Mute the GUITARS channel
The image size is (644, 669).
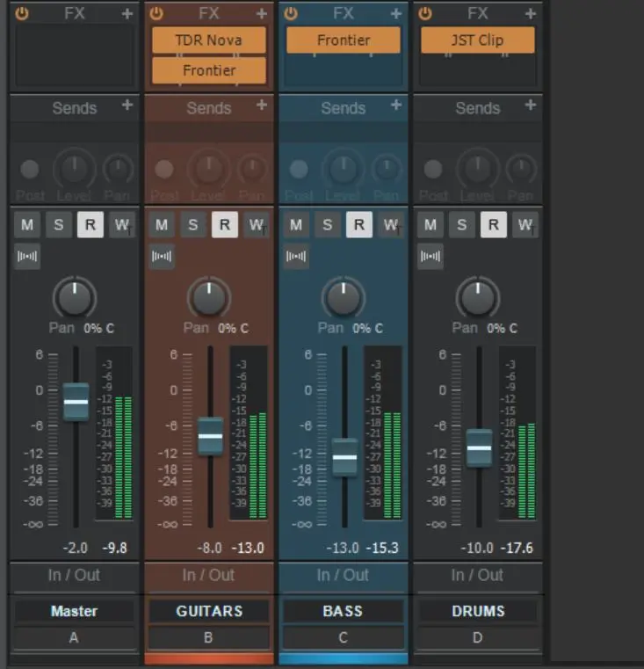[x=162, y=225]
